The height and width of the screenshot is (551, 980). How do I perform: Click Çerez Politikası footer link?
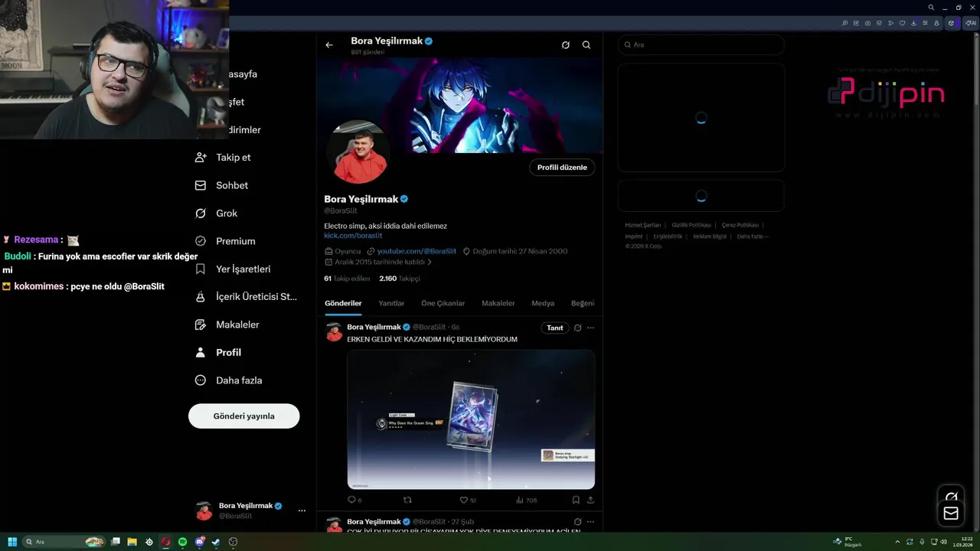[740, 225]
